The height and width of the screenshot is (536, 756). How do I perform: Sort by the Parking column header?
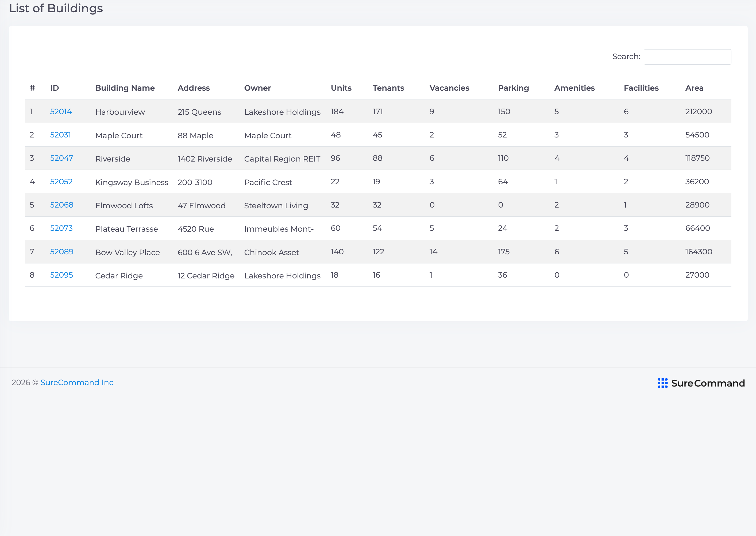coord(513,88)
